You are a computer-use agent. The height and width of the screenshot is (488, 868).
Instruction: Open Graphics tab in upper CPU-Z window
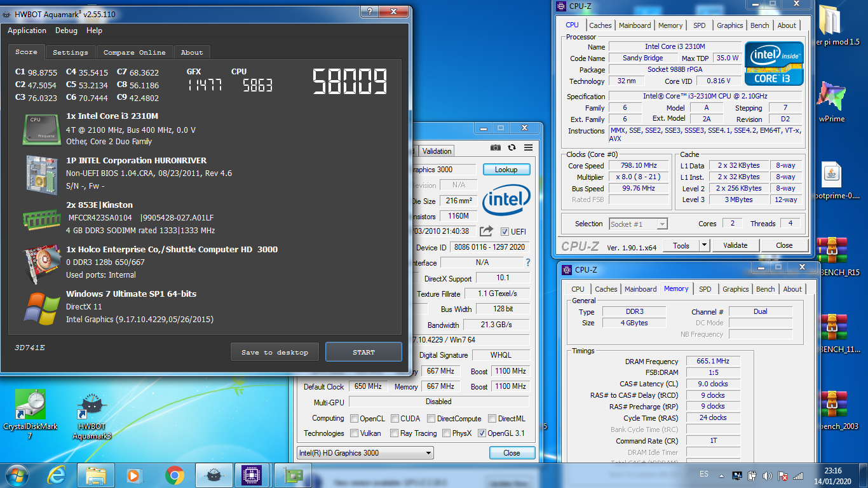tap(729, 25)
